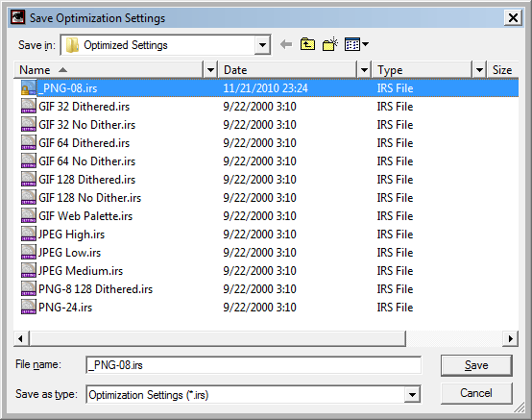Create a new folder
The height and width of the screenshot is (420, 532).
[x=329, y=44]
